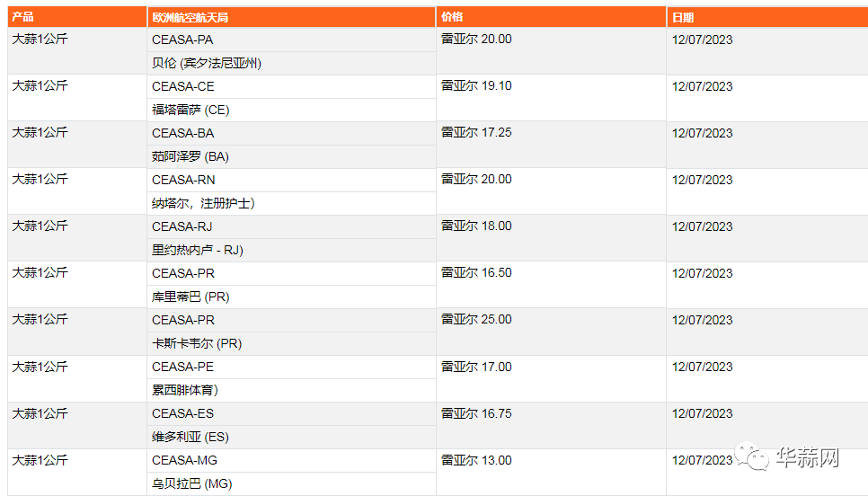Click the 维多利亚 (ES) location cell
This screenshot has height=496, width=868.
tap(291, 438)
